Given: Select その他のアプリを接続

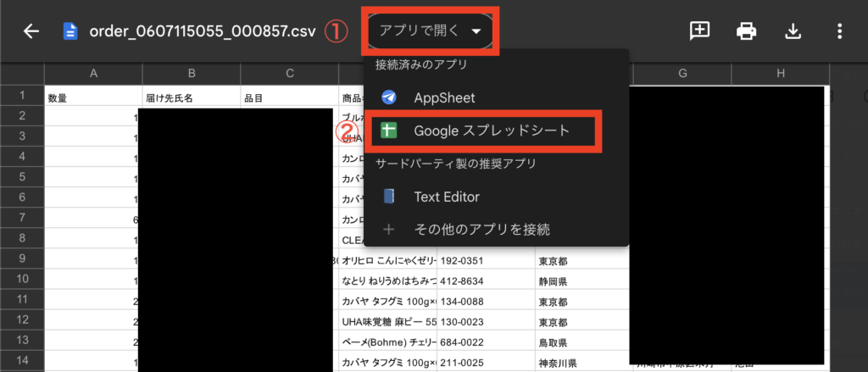Looking at the screenshot, I should [496, 229].
